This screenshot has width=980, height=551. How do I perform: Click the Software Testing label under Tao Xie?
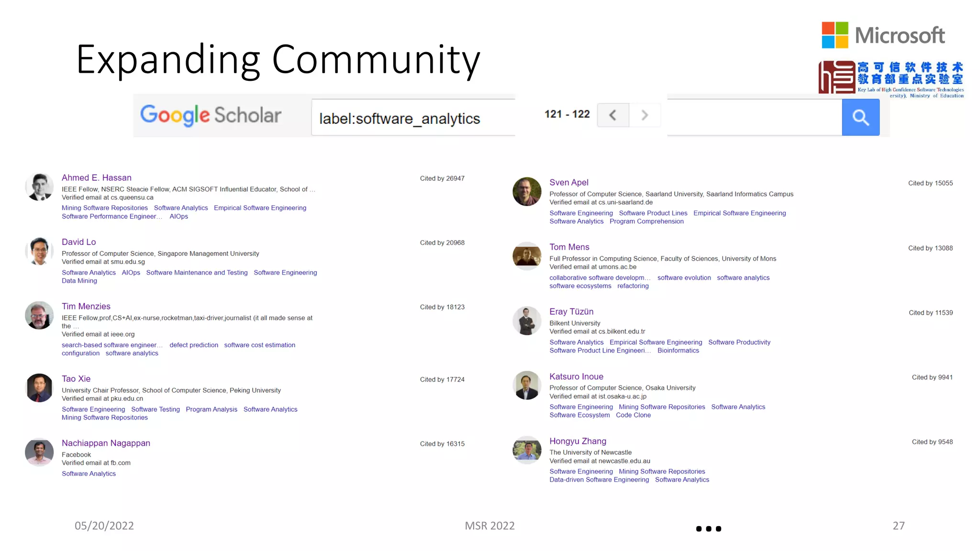(x=156, y=409)
